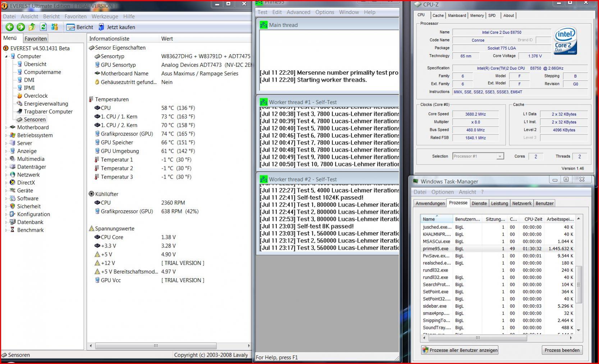Click the Anzeige monitor icon in the tree
599x364 pixels.
tap(13, 151)
